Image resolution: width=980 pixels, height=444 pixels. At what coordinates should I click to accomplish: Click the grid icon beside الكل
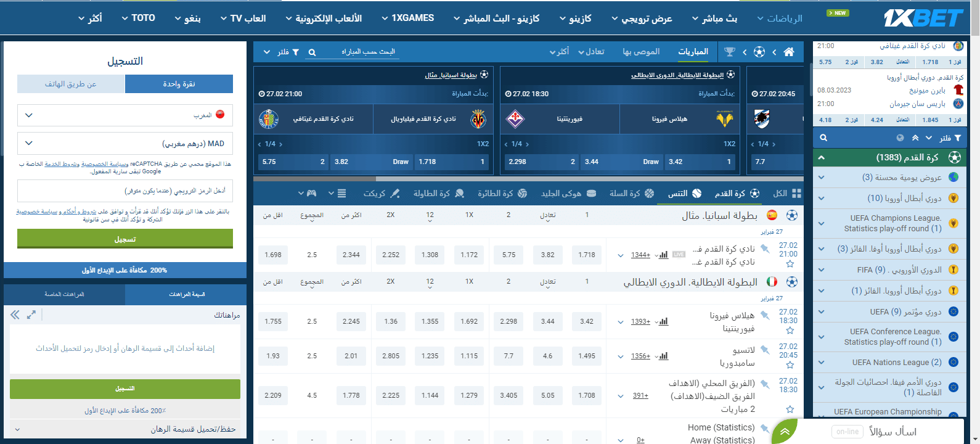point(796,194)
